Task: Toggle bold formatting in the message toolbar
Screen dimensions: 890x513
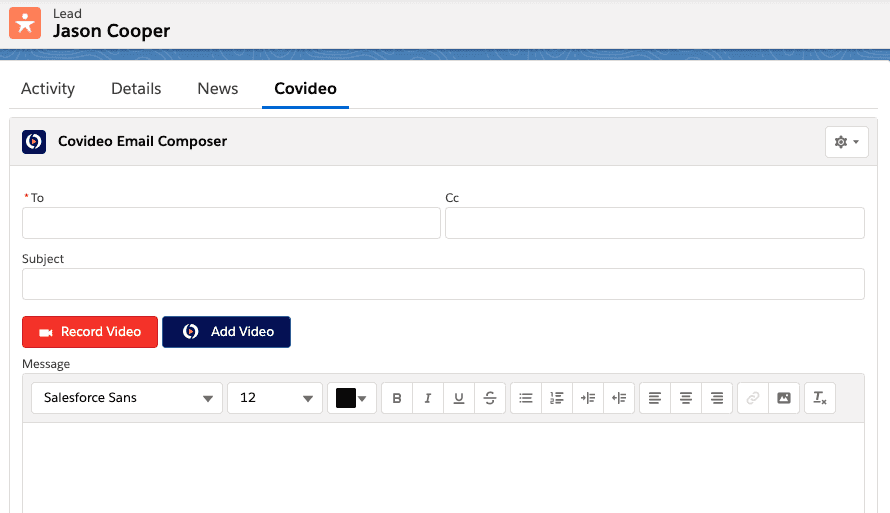Action: tap(397, 398)
